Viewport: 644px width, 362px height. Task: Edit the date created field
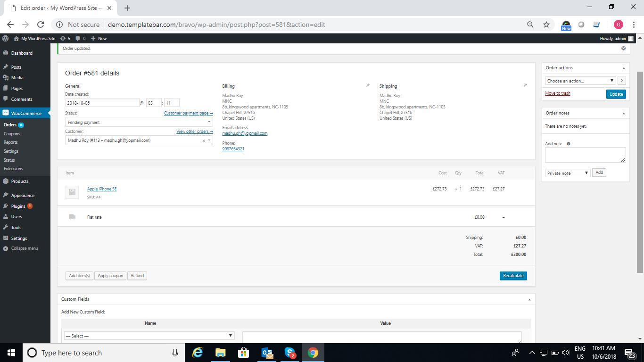point(102,103)
